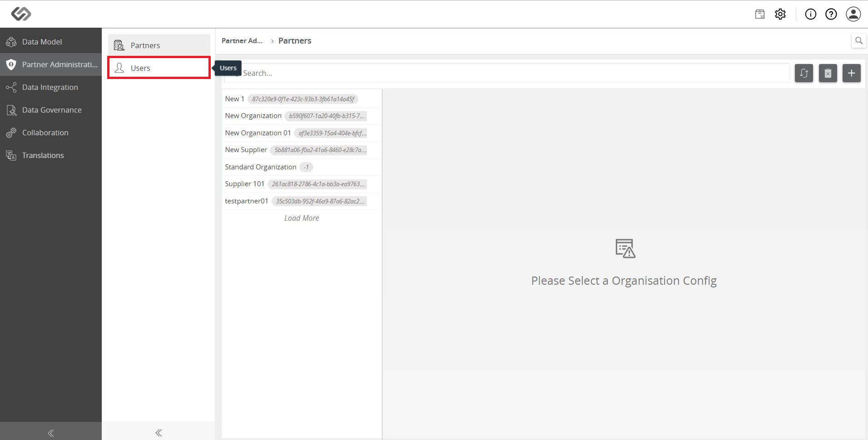Open Data Governance menu item
The height and width of the screenshot is (440, 868).
pyautogui.click(x=51, y=110)
